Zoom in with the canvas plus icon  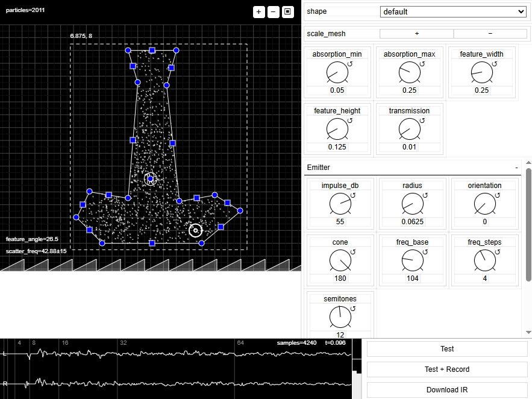(258, 11)
